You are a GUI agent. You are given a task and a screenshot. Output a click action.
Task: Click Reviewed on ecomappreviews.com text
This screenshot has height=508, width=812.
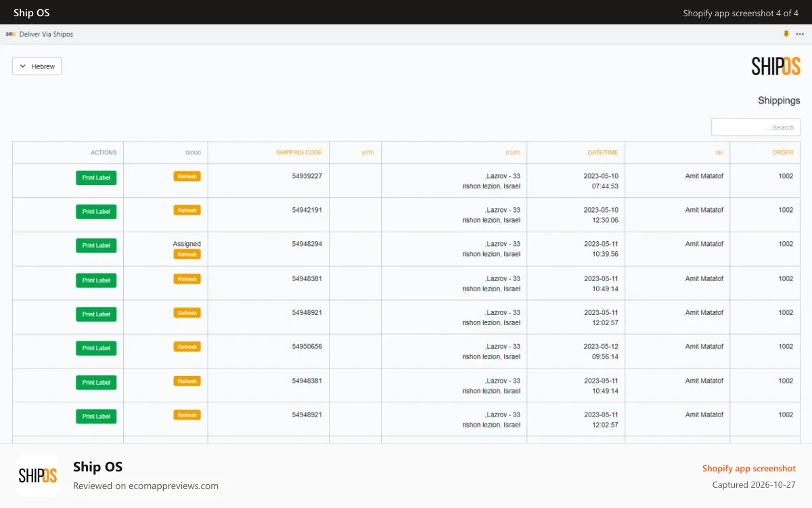coord(145,486)
